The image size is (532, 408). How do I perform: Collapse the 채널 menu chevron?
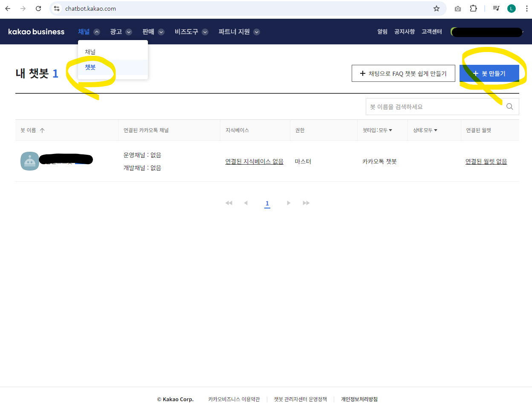pos(97,32)
